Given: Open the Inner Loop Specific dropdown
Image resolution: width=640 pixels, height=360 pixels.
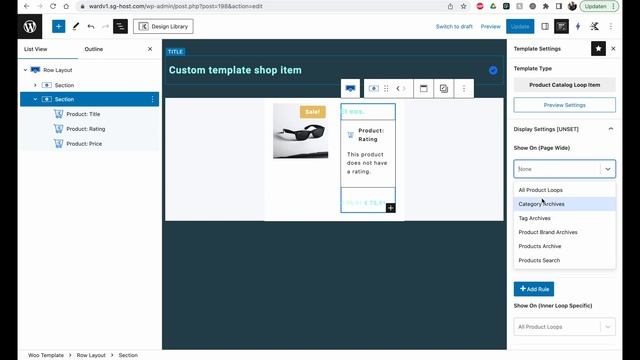Looking at the screenshot, I should (564, 327).
